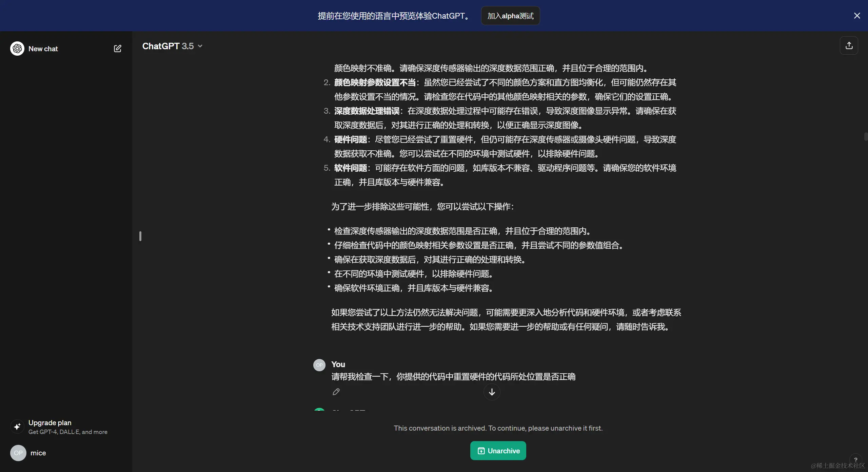The height and width of the screenshot is (472, 868).
Task: Click the compose new chat pencil icon
Action: click(x=117, y=49)
